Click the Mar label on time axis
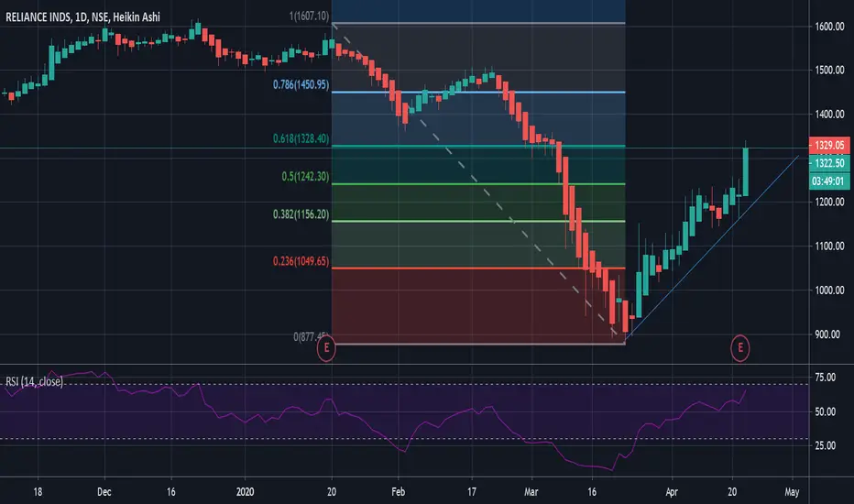The height and width of the screenshot is (504, 854). point(531,491)
